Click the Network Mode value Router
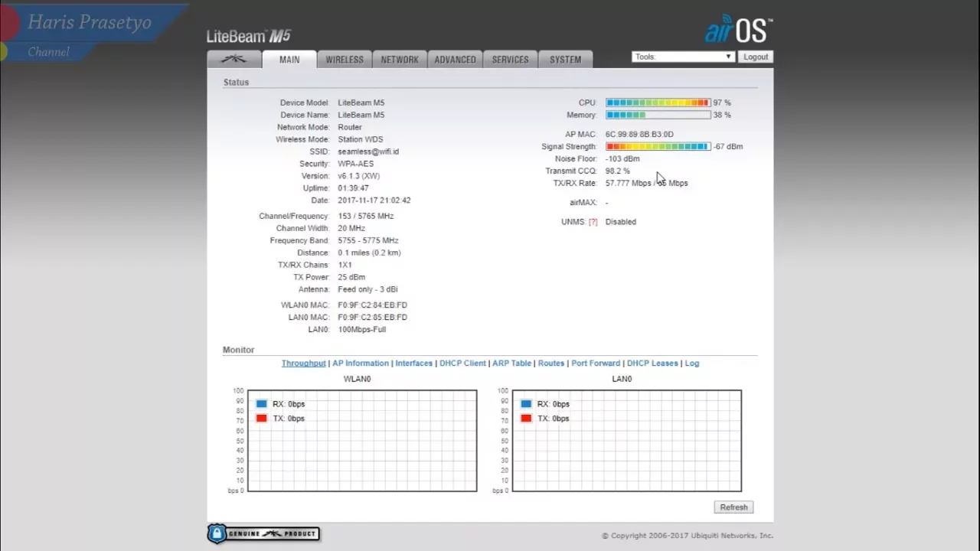 (x=350, y=127)
